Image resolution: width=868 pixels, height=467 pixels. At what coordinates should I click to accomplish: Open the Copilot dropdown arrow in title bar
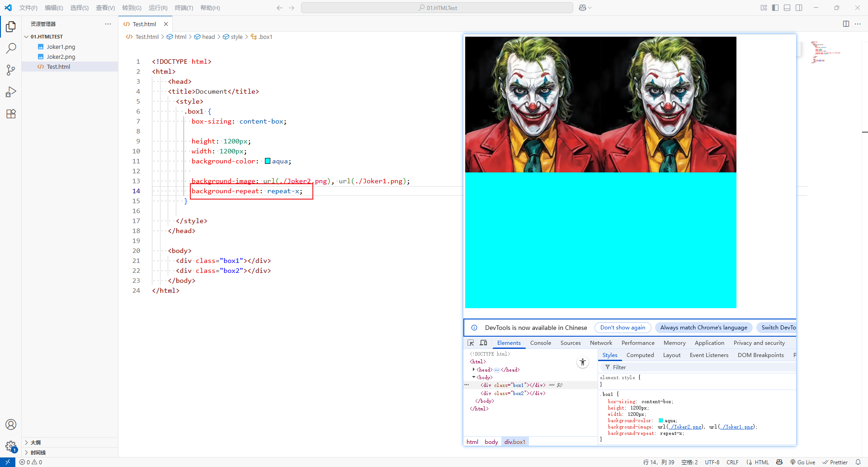click(x=590, y=8)
